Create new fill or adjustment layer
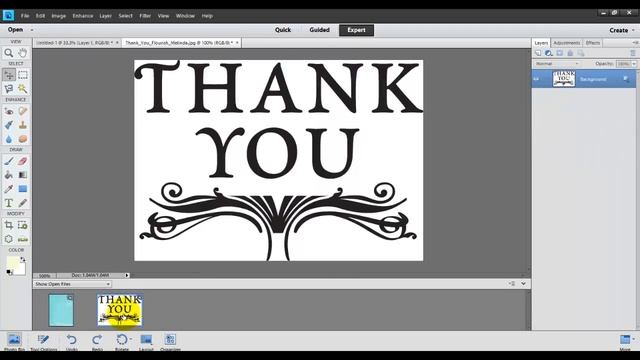This screenshot has height=360, width=640. click(549, 53)
